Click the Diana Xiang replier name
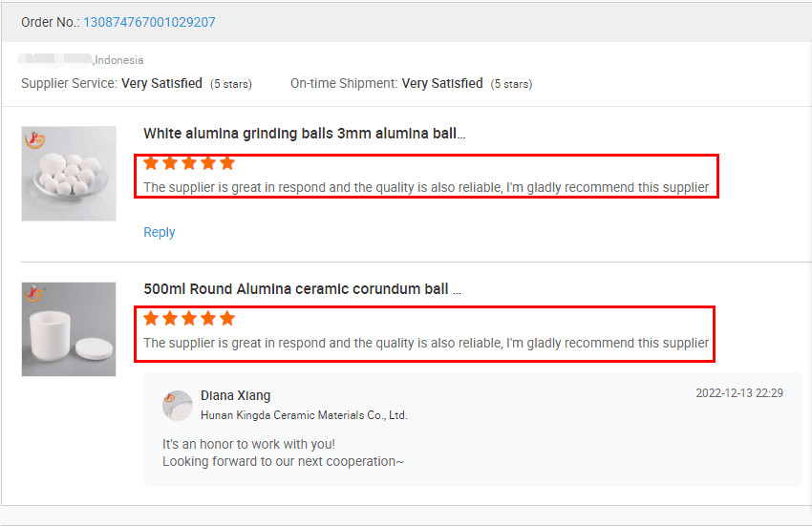This screenshot has height=526, width=812. pos(235,395)
